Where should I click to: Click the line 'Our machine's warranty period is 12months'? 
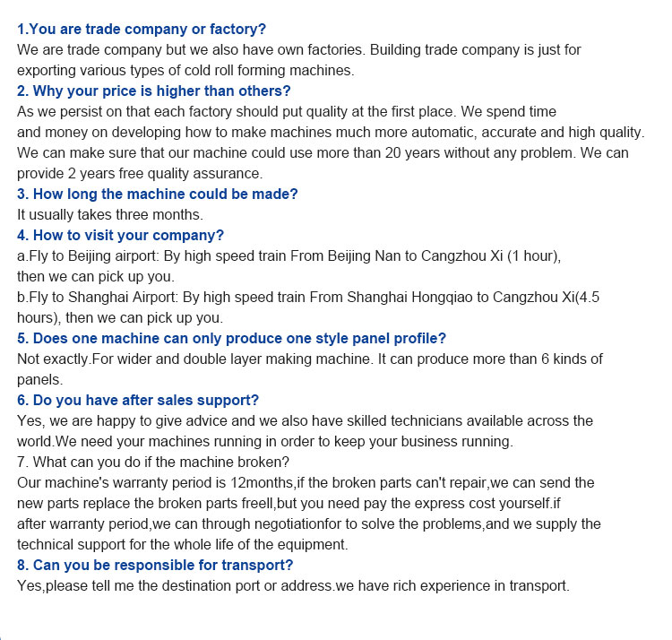tap(306, 482)
